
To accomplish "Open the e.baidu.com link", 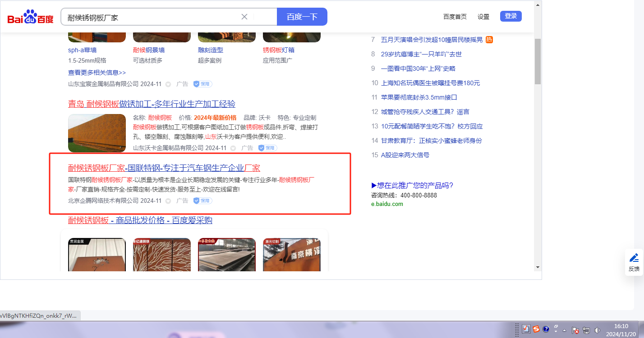I will (x=387, y=204).
